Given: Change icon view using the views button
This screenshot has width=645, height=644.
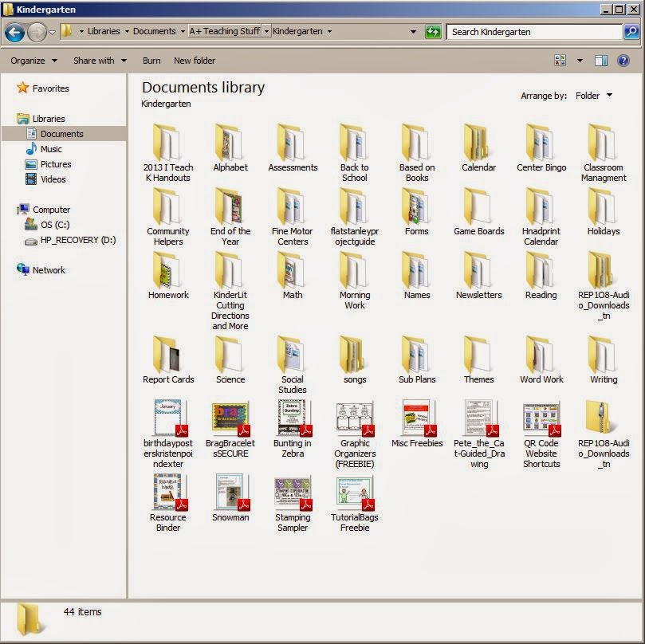Looking at the screenshot, I should (561, 60).
